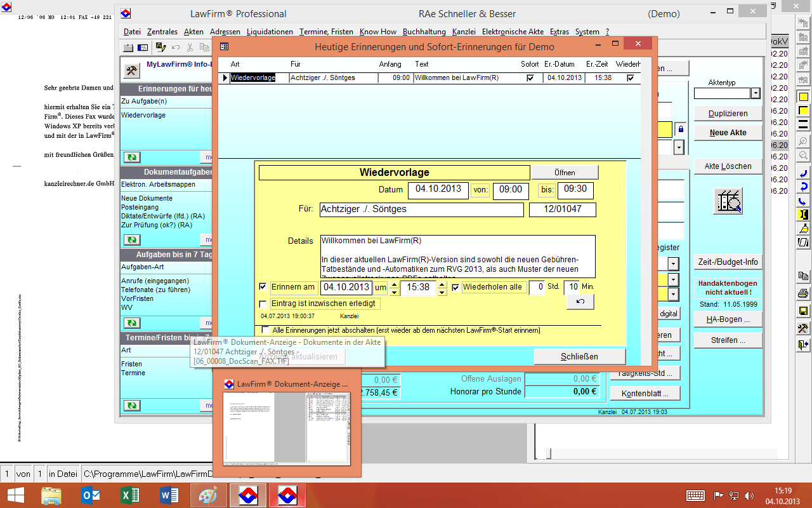812x508 pixels.
Task: Click the Dokument-Anzeige window preview thumbnail
Action: [286, 428]
